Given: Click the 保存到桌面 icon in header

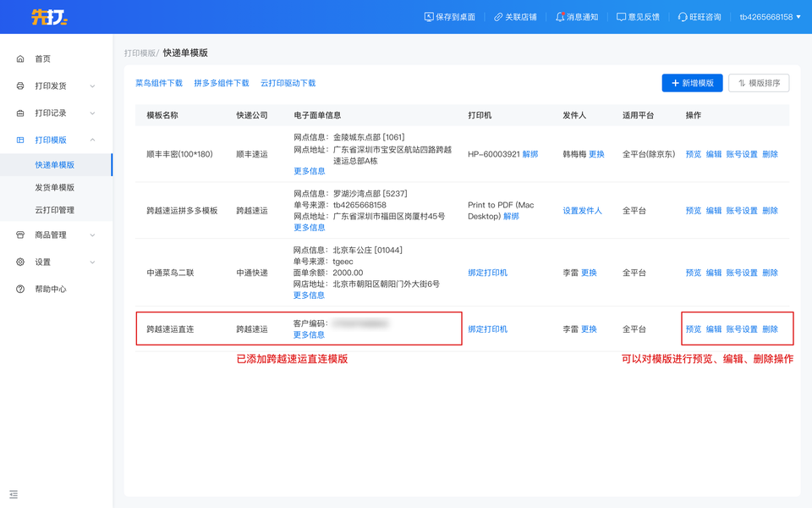Looking at the screenshot, I should tap(429, 17).
